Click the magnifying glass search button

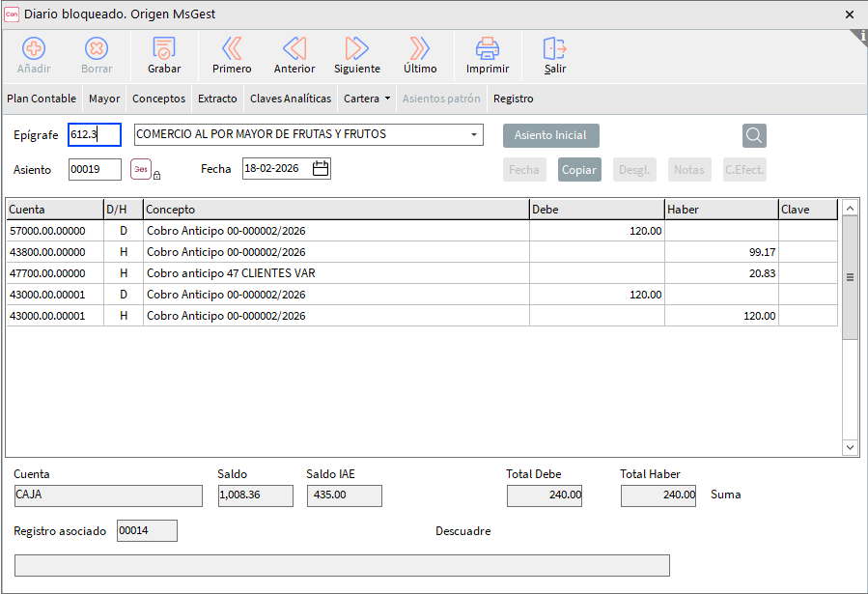[x=754, y=135]
